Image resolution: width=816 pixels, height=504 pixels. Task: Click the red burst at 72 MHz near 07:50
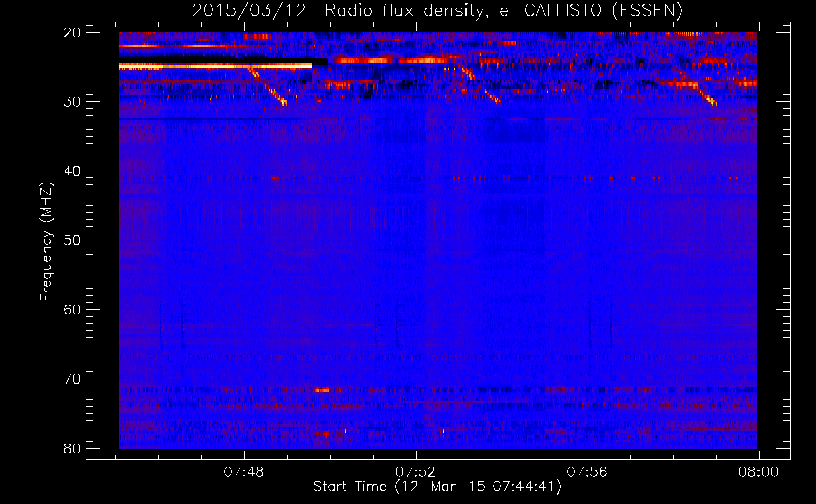(322, 390)
